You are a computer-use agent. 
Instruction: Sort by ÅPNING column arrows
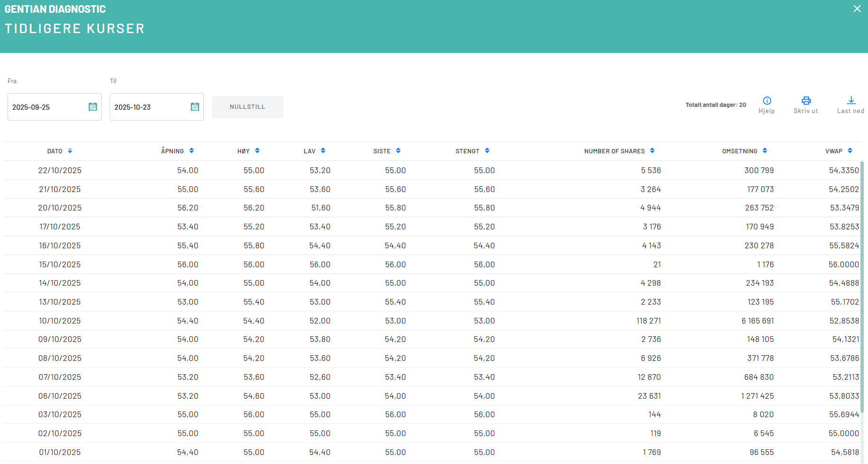(192, 151)
